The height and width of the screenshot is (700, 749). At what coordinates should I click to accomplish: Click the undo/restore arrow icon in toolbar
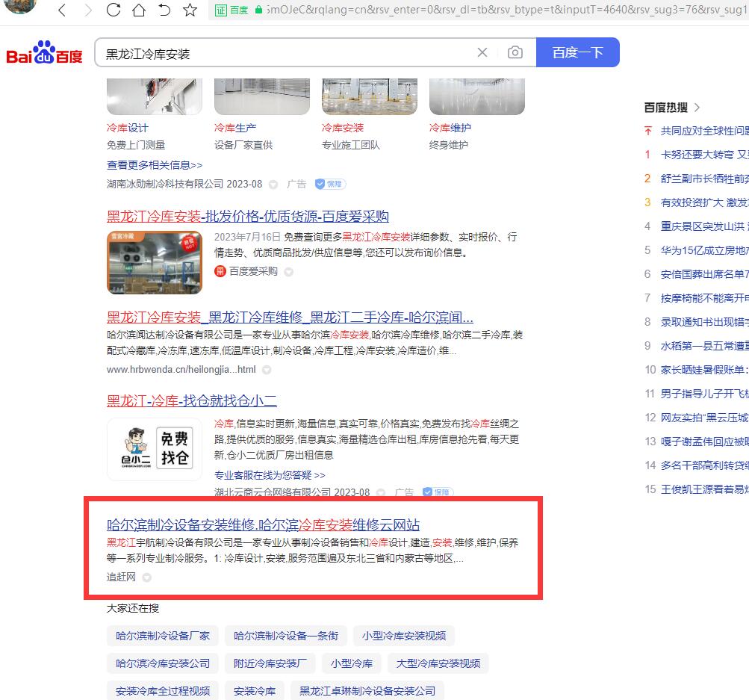click(164, 10)
